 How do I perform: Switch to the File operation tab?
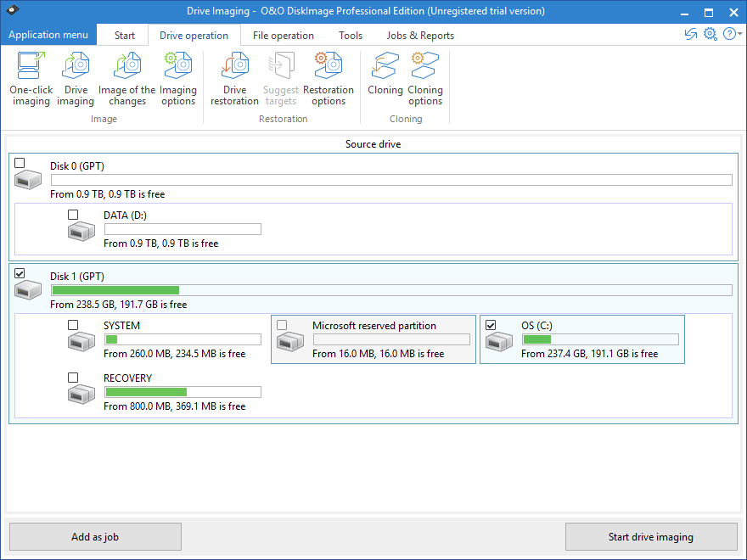283,36
